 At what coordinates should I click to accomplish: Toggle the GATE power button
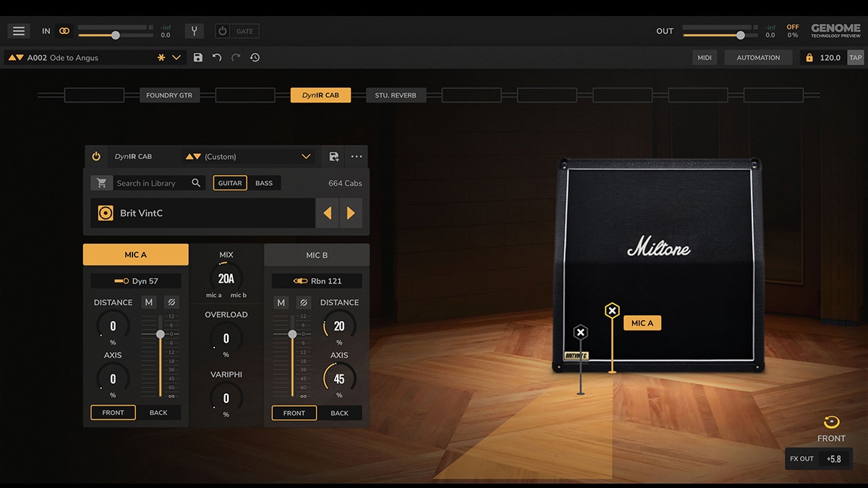223,31
